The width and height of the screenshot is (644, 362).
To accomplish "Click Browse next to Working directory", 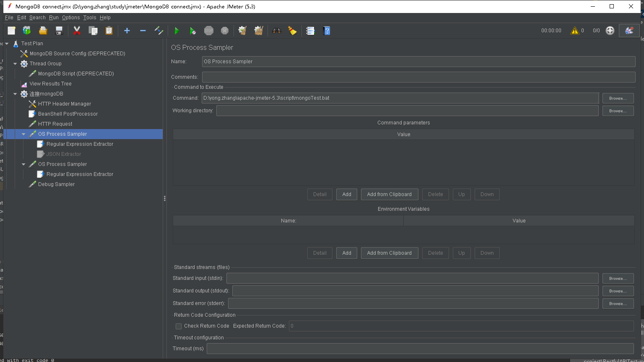I will pos(618,111).
